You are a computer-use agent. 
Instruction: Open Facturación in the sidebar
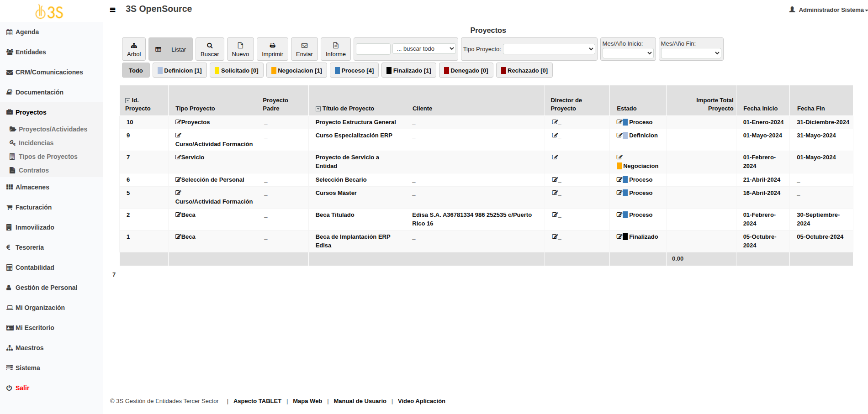click(33, 207)
